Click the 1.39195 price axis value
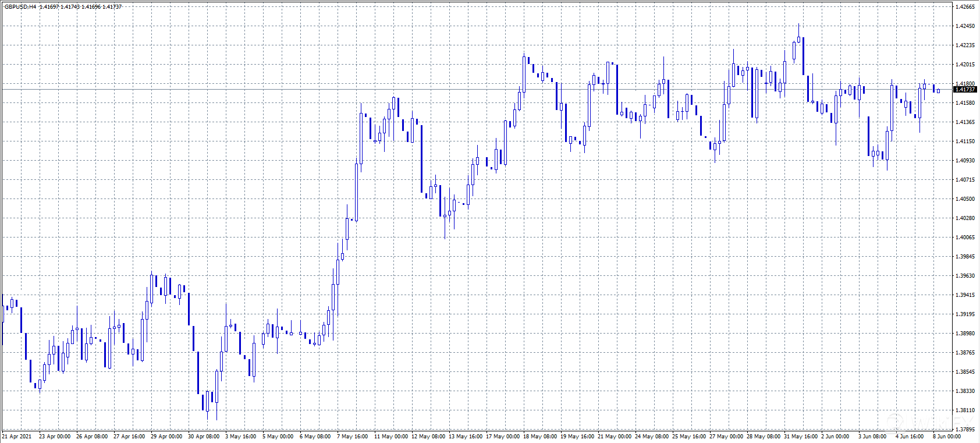Image resolution: width=980 pixels, height=443 pixels. [965, 314]
